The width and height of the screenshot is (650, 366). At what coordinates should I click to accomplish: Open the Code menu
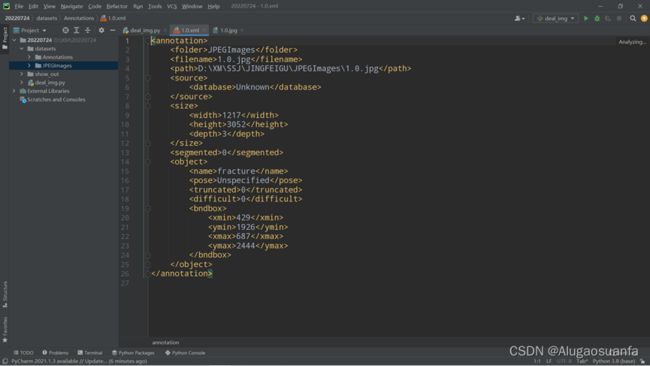pyautogui.click(x=95, y=6)
